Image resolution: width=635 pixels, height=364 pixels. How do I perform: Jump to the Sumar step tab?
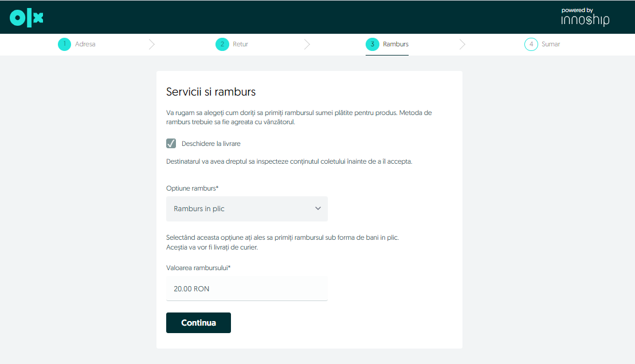tap(551, 44)
